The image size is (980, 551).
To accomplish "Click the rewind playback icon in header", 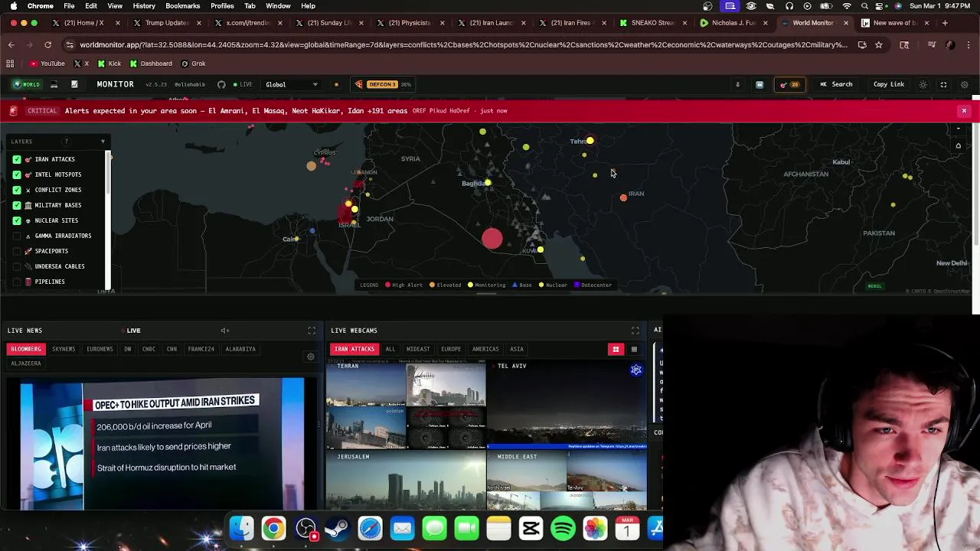I will tap(759, 84).
